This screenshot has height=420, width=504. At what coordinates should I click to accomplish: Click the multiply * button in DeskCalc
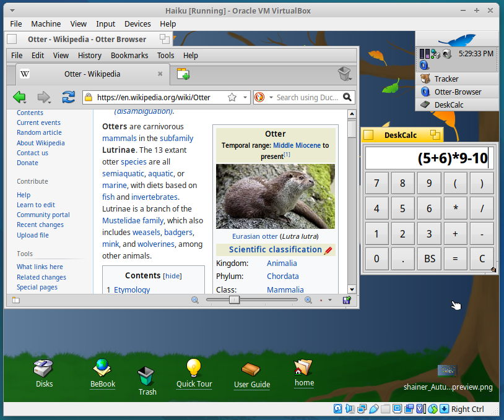455,208
